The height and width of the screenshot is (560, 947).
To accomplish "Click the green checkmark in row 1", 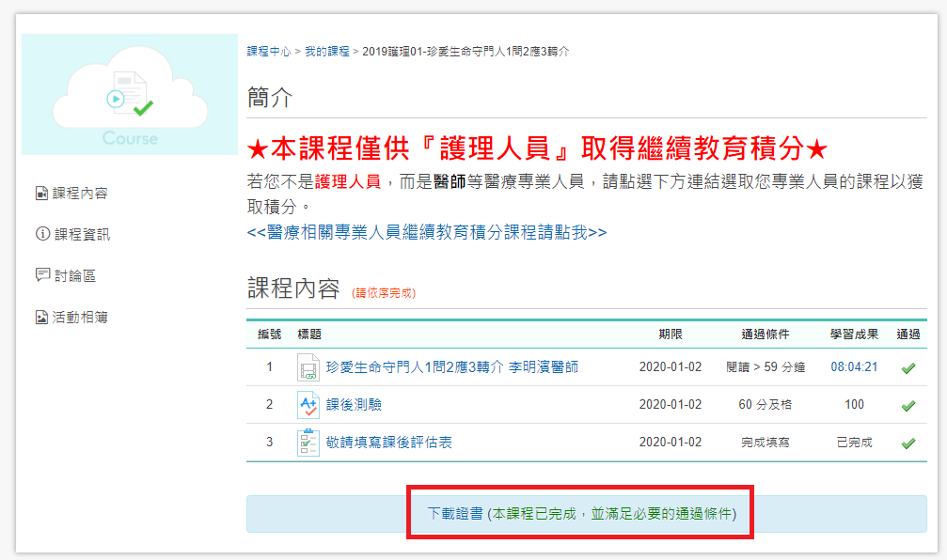I will click(908, 368).
